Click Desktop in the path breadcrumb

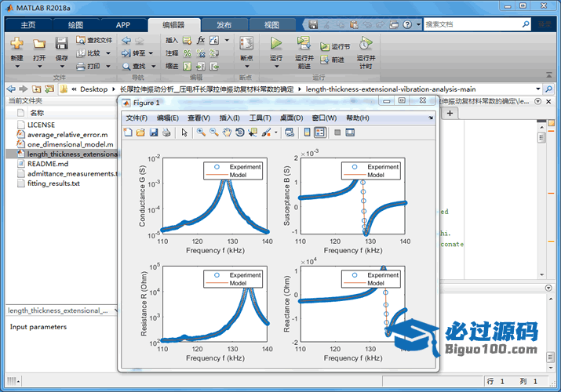pyautogui.click(x=93, y=89)
